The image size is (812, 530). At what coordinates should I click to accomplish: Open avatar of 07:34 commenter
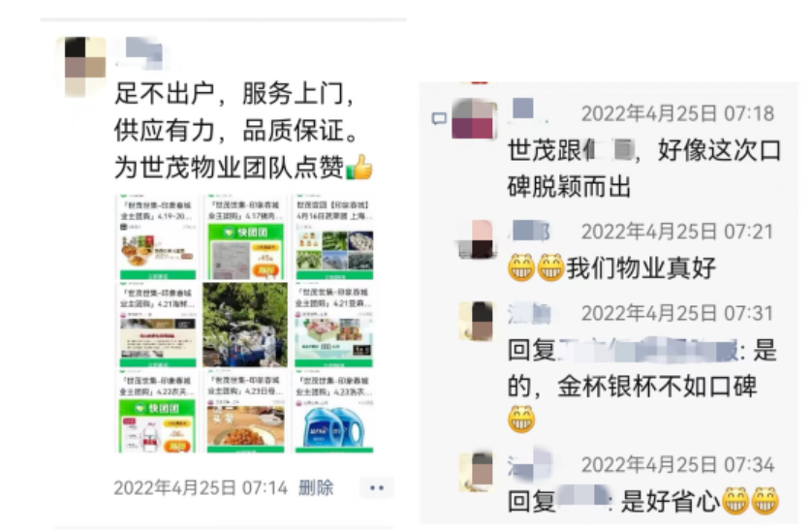click(x=477, y=472)
